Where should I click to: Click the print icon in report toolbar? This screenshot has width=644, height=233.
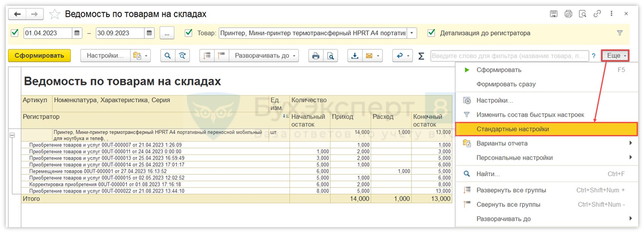pyautogui.click(x=316, y=56)
